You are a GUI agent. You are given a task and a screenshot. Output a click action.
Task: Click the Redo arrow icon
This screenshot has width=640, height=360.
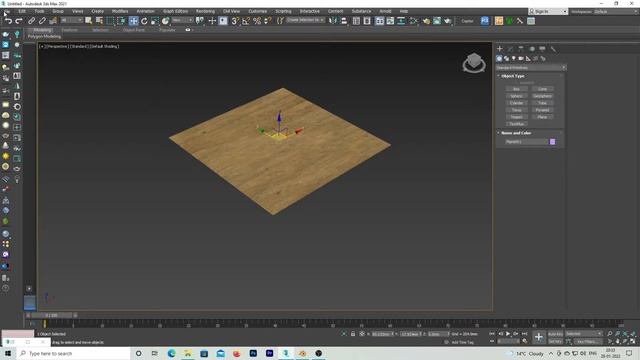click(19, 21)
